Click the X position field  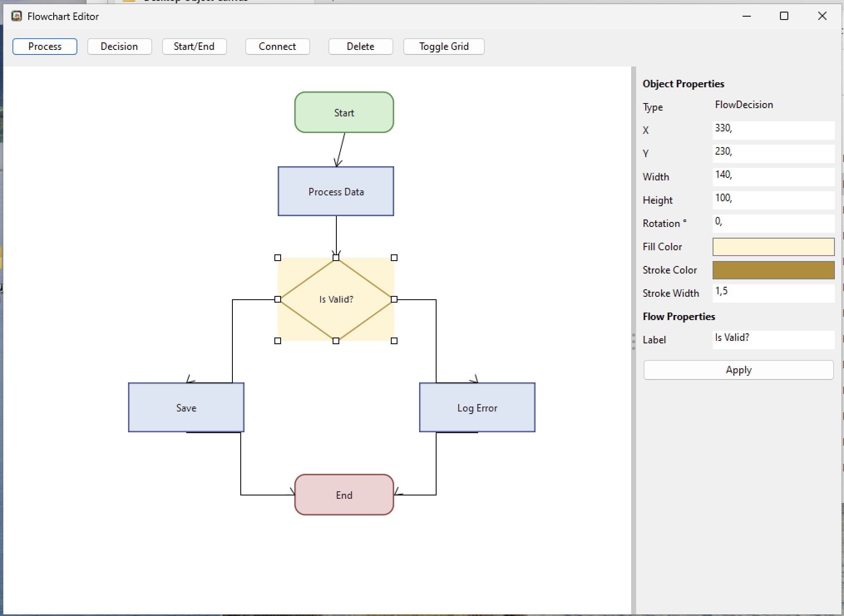[x=773, y=130]
